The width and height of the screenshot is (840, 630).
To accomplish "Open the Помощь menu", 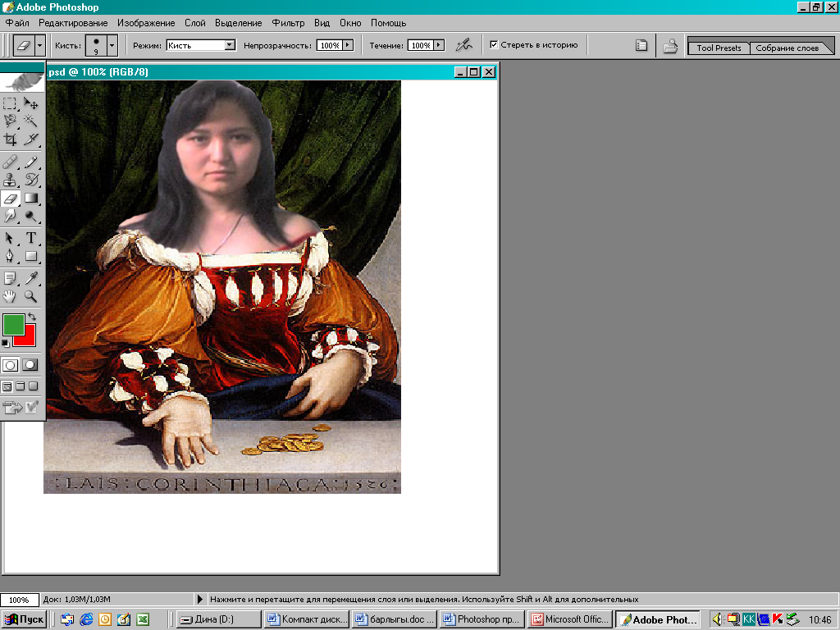I will [388, 23].
